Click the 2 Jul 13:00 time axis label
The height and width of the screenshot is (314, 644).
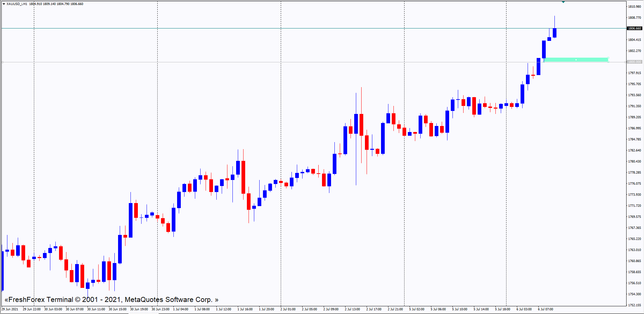(352, 309)
